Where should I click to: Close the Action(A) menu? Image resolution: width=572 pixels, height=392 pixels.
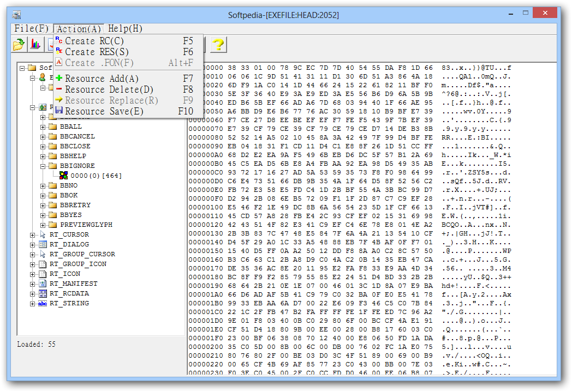click(x=79, y=29)
